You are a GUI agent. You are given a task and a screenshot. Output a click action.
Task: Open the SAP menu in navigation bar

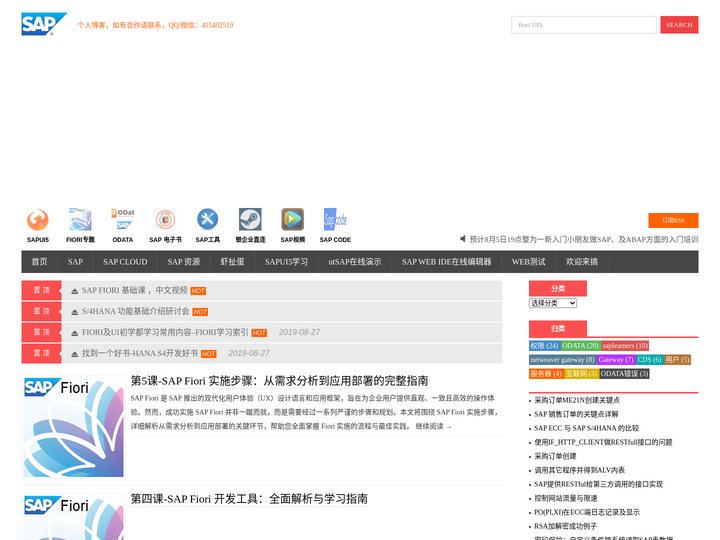pyautogui.click(x=75, y=262)
